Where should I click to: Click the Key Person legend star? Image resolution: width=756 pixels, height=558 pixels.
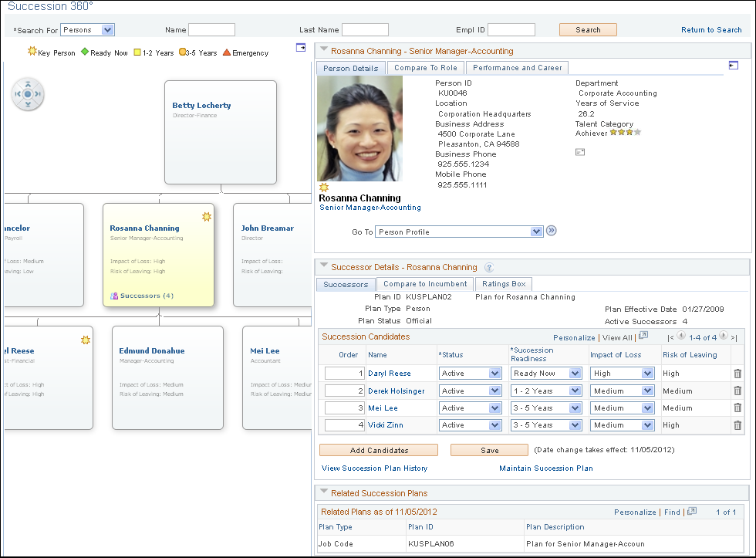pos(32,51)
